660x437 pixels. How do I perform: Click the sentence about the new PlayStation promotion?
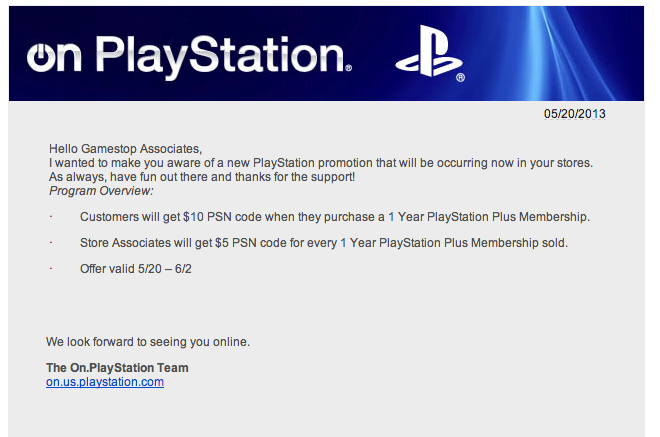point(321,163)
